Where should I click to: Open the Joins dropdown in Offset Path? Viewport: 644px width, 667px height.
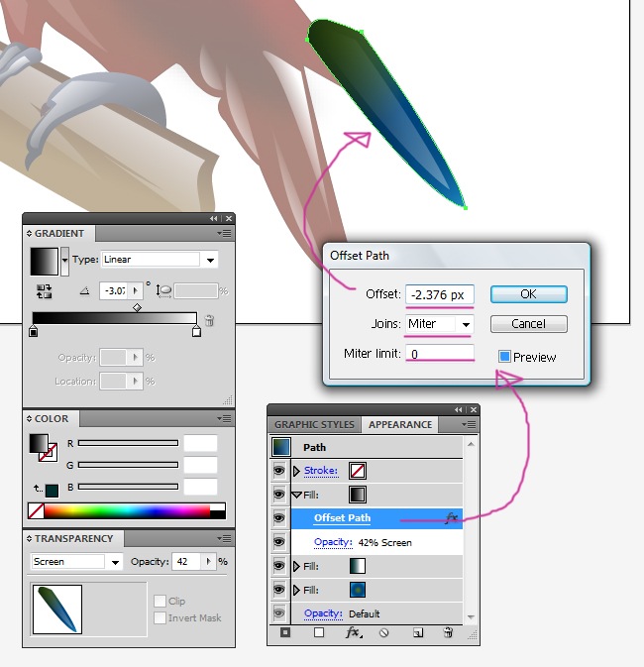pos(465,324)
